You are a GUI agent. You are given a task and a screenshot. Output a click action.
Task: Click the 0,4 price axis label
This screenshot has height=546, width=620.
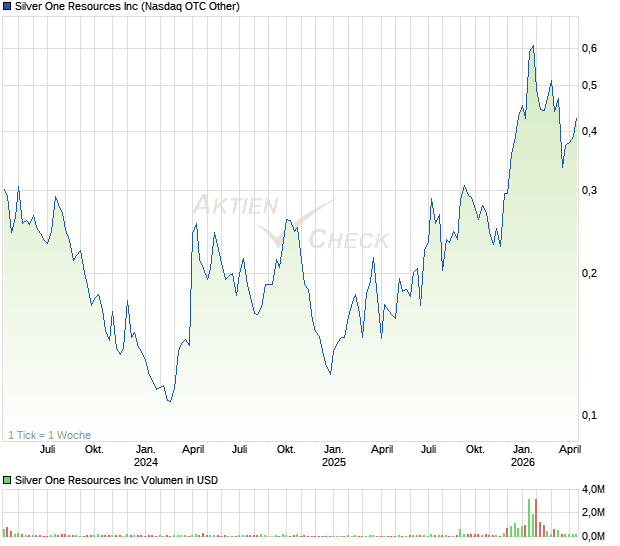pos(589,132)
